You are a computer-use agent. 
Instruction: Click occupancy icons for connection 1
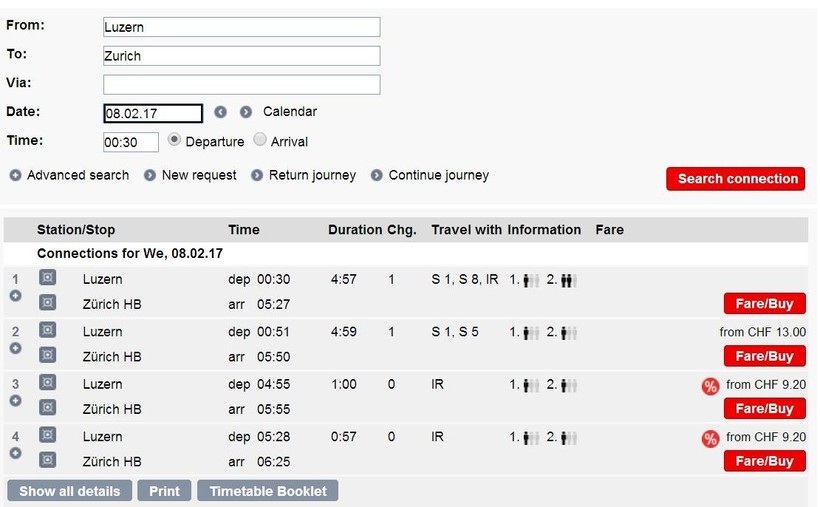click(543, 280)
